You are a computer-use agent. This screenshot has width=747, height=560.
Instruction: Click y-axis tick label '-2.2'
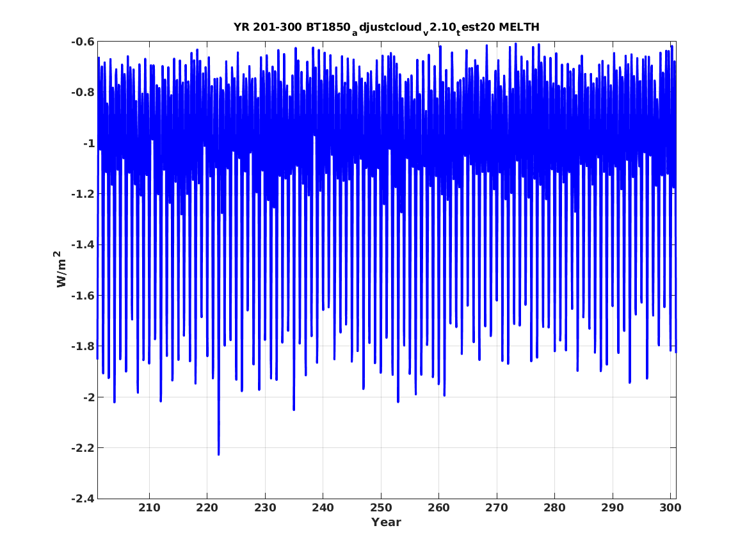tap(83, 447)
